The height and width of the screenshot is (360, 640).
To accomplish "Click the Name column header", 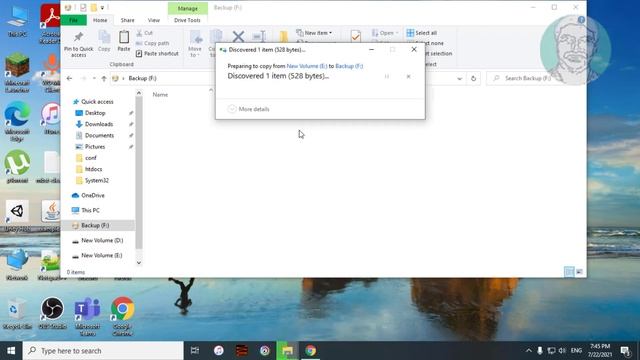I will pyautogui.click(x=160, y=95).
